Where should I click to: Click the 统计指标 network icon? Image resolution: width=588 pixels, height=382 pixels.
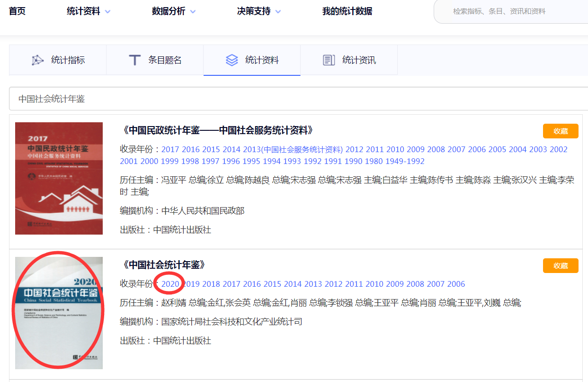tap(37, 60)
